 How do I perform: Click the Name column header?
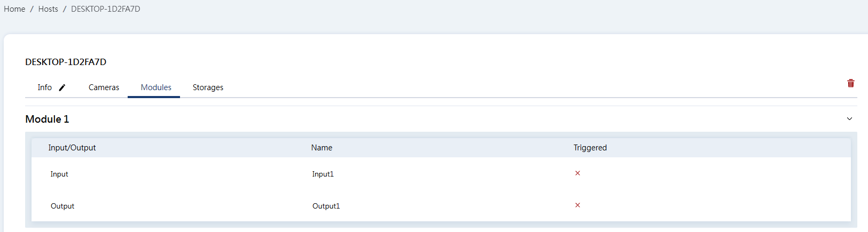click(x=322, y=148)
